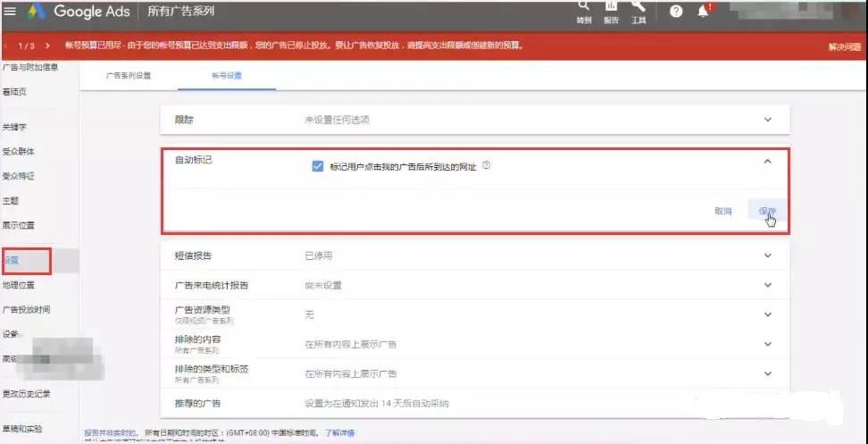Viewport: 868px width, 444px height.
Task: Open 地理位置 in sidebar
Action: point(18,285)
